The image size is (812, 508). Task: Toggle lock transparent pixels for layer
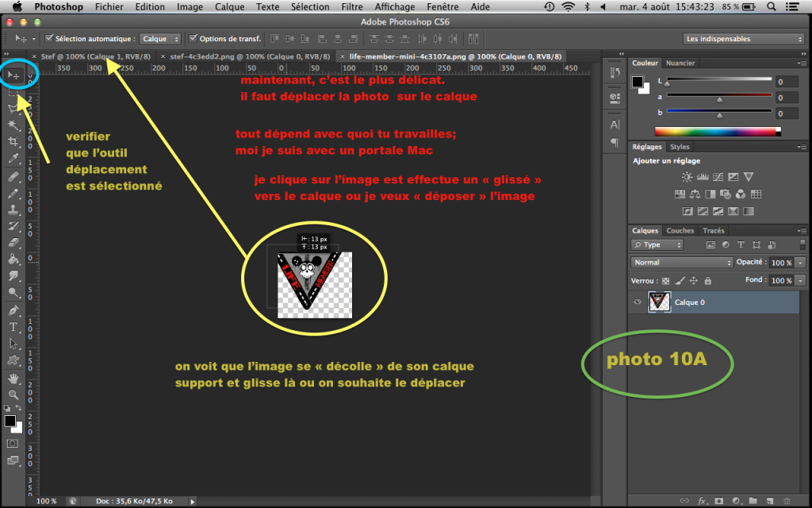(x=665, y=280)
